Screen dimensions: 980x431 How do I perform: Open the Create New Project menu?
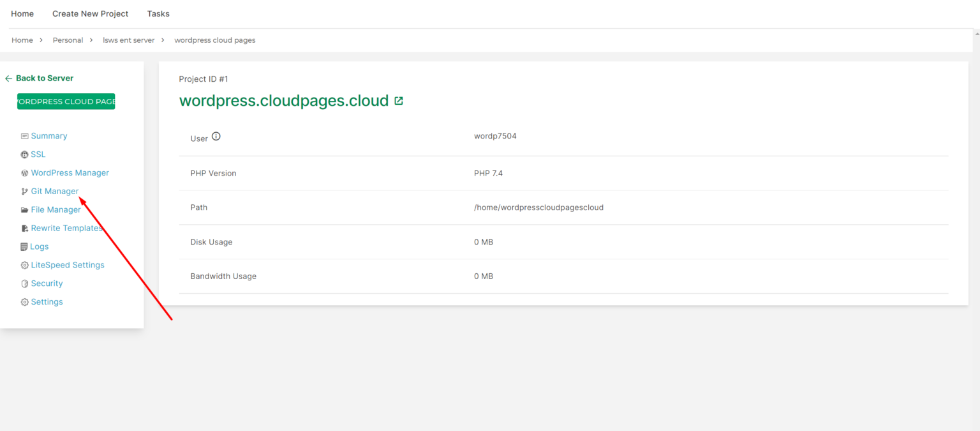coord(90,13)
